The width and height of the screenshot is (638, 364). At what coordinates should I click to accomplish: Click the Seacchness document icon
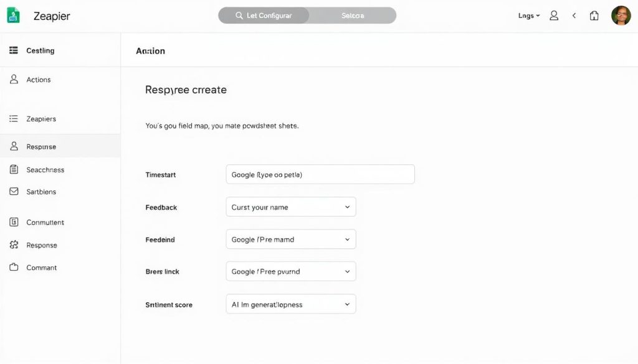[14, 169]
